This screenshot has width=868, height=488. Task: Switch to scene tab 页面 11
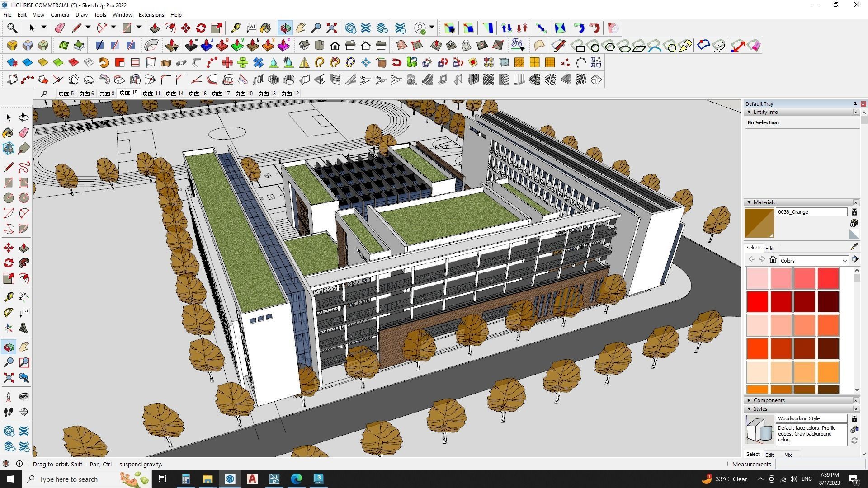pos(151,94)
